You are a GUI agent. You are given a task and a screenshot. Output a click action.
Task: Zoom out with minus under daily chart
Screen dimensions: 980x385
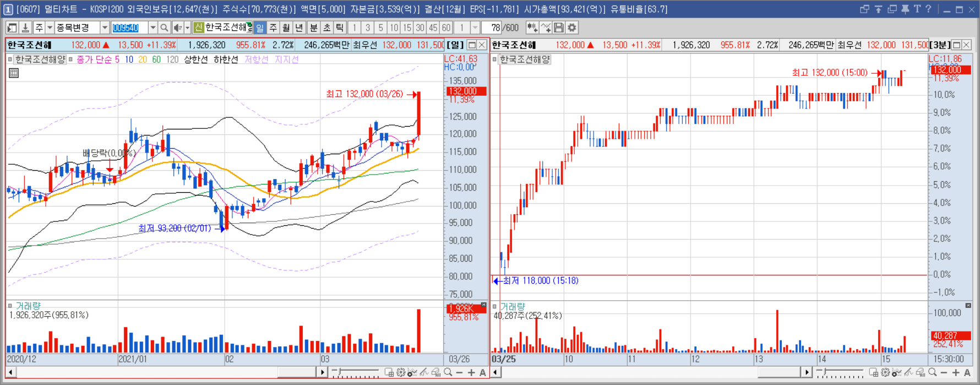pos(460,373)
